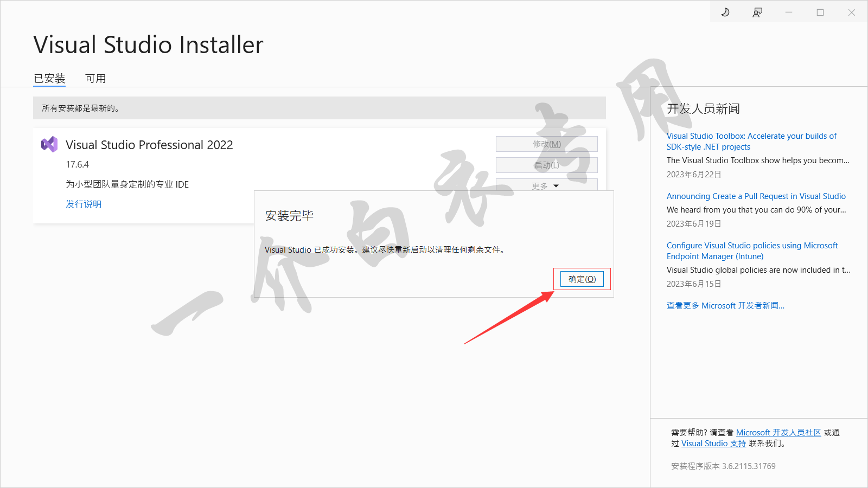Click the 启动(L) button
The height and width of the screenshot is (488, 868).
[547, 165]
